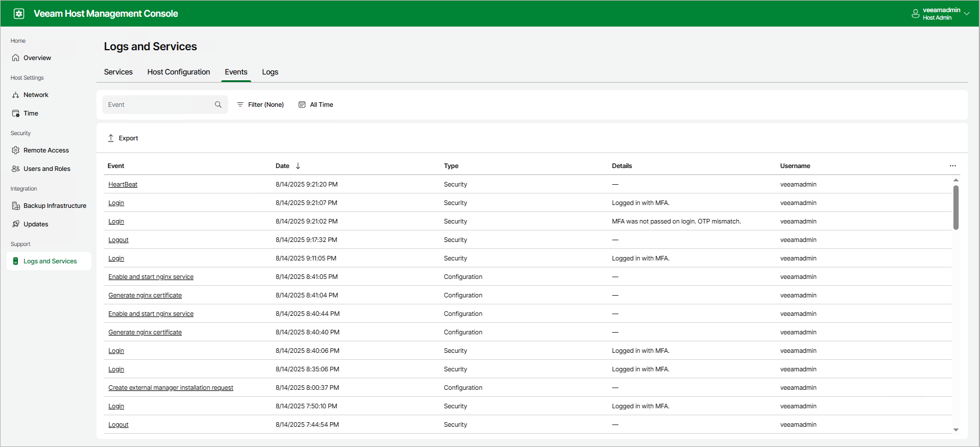
Task: Click the scrollbar up arrow
Action: (956, 180)
